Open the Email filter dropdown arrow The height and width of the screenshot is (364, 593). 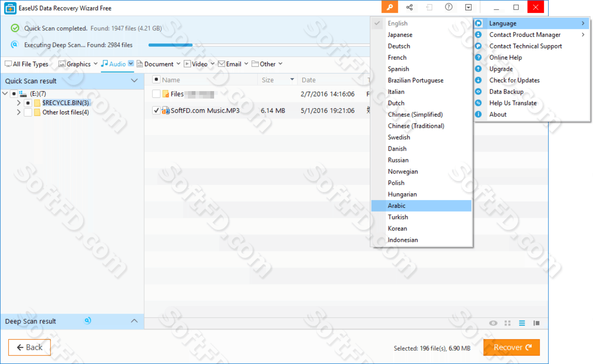point(246,64)
